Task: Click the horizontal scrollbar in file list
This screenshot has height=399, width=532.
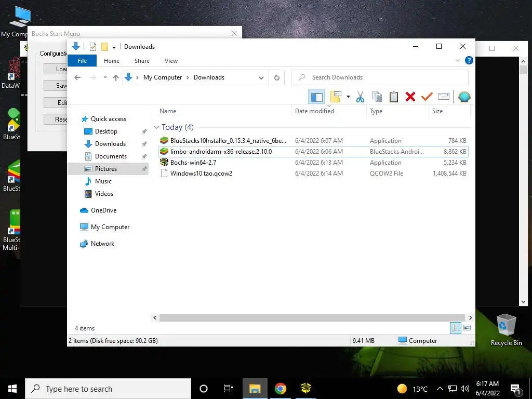Action: [x=312, y=317]
